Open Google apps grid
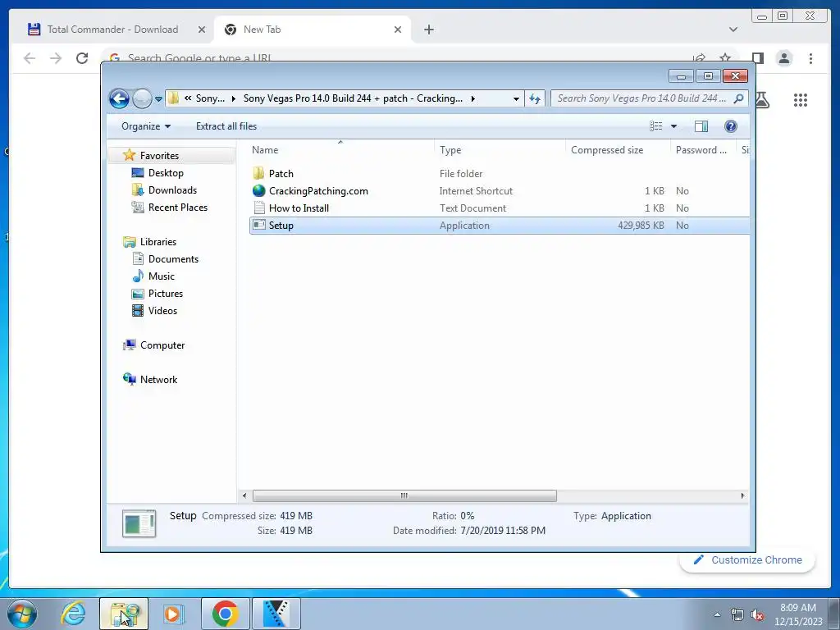The image size is (840, 630). tap(801, 99)
